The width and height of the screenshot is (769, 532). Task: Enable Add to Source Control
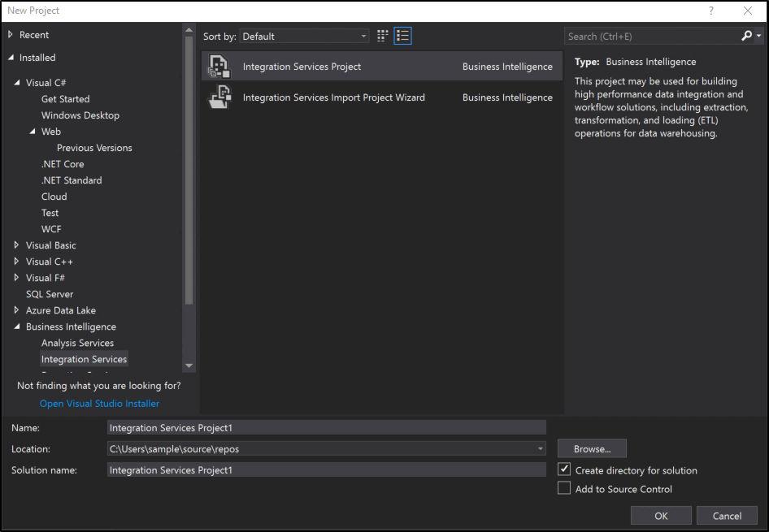(x=565, y=488)
